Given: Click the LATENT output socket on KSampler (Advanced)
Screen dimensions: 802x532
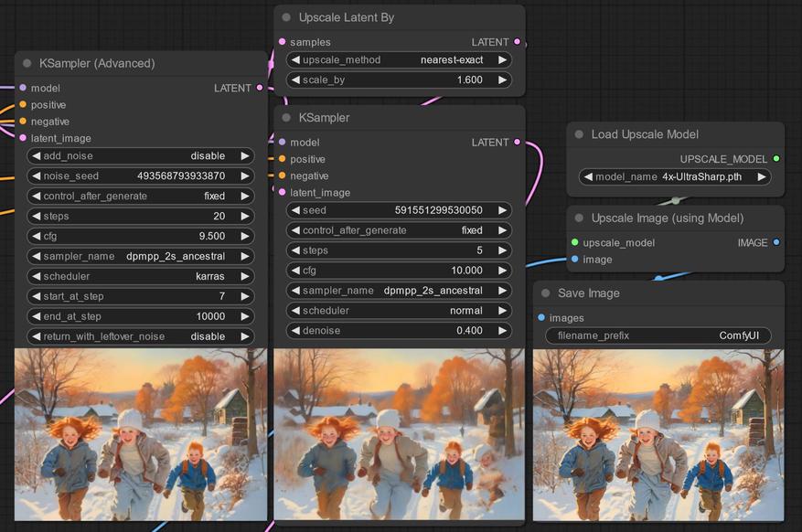Looking at the screenshot, I should click(260, 88).
